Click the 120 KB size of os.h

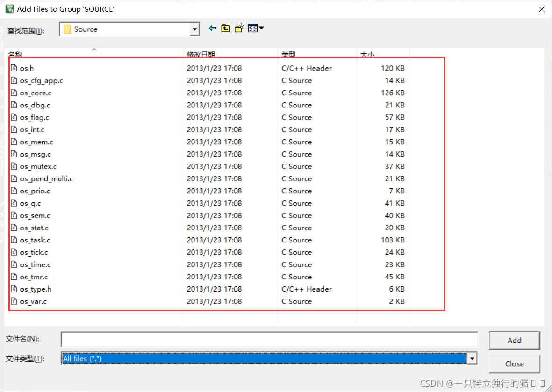[x=393, y=68]
